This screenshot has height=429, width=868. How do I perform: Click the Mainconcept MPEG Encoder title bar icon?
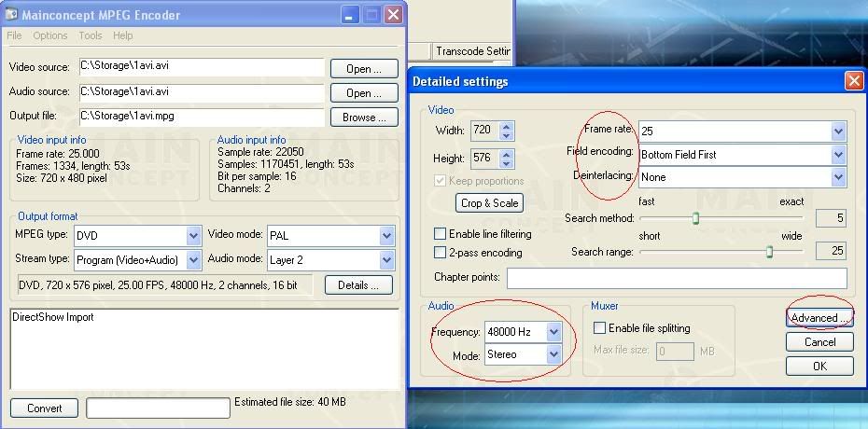click(x=10, y=14)
